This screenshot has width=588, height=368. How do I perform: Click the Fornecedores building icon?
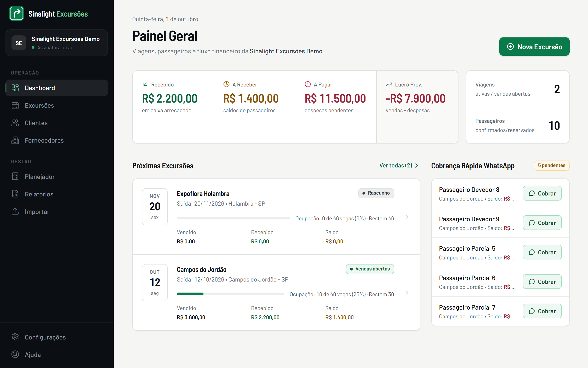click(x=15, y=141)
